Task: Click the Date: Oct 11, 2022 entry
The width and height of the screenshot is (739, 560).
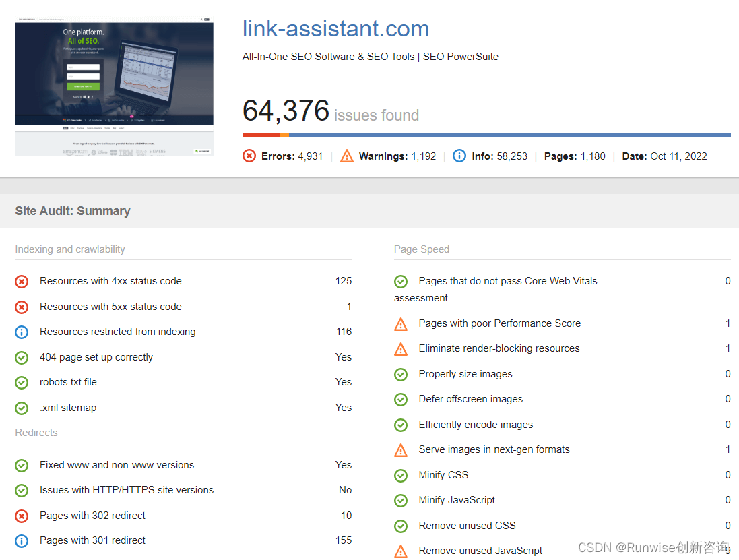Action: click(x=664, y=156)
